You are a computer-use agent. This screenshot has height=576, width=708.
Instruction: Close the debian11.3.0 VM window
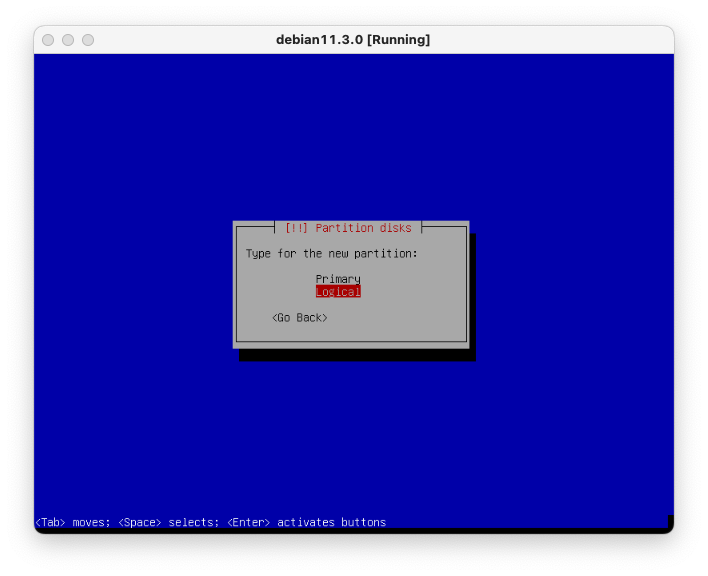coord(48,40)
